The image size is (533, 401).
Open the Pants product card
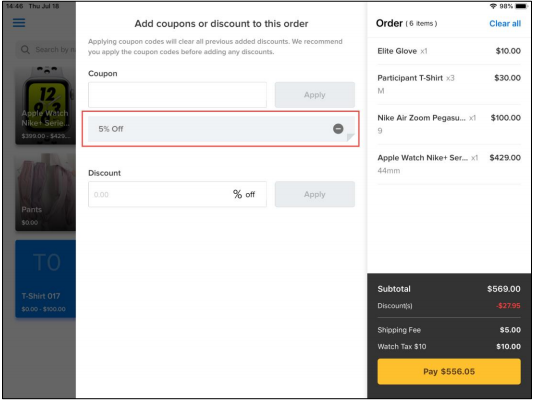coord(46,192)
